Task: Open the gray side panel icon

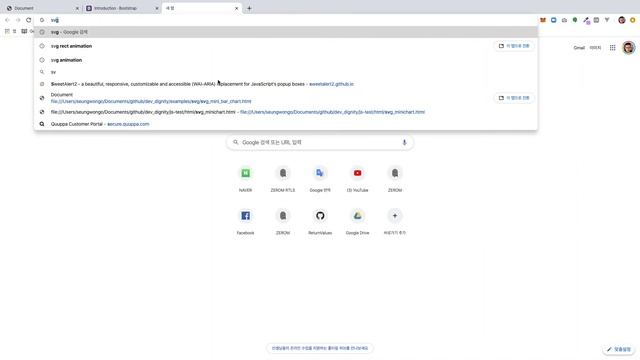Action: click(596, 20)
